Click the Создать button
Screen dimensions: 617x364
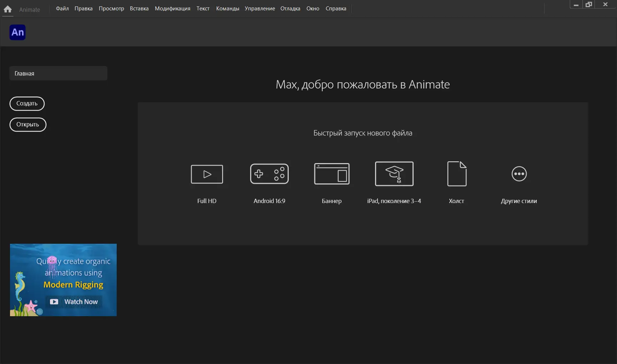click(x=27, y=103)
